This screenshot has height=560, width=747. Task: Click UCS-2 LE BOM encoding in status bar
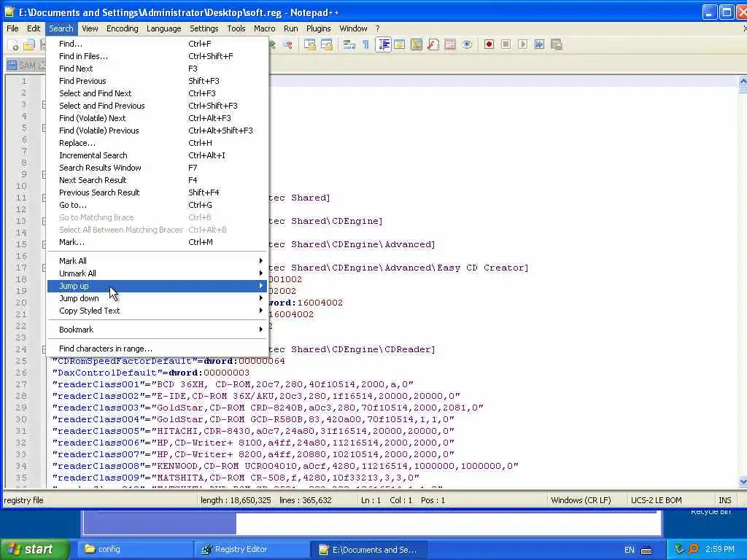[x=656, y=500]
